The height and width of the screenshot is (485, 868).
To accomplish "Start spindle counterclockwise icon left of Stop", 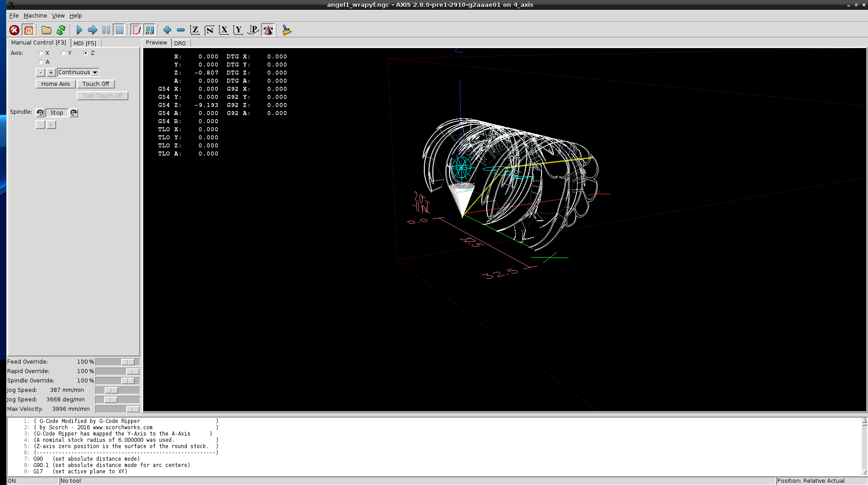I will [40, 113].
